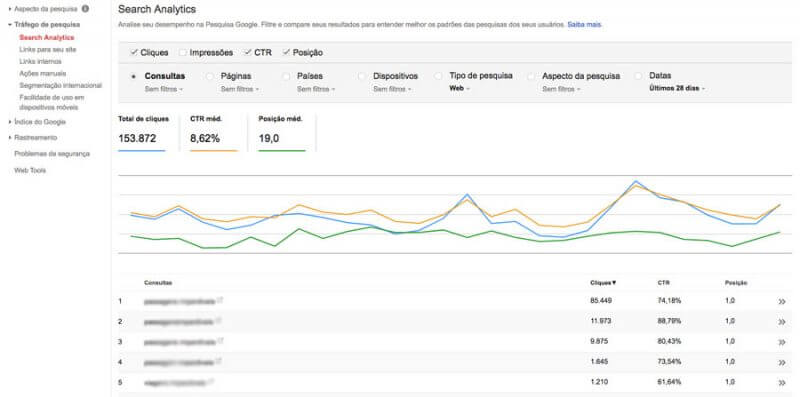Toggle the Cliques checkbox
This screenshot has width=800, height=397.
click(134, 53)
